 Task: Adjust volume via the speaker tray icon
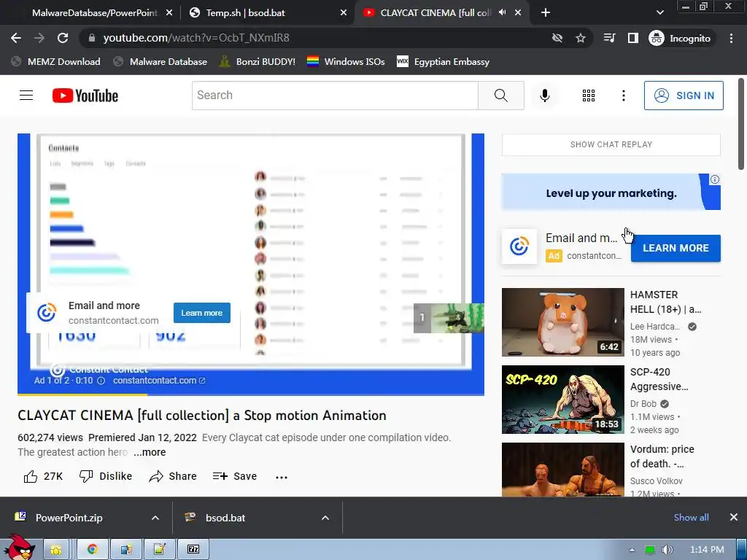tap(667, 550)
